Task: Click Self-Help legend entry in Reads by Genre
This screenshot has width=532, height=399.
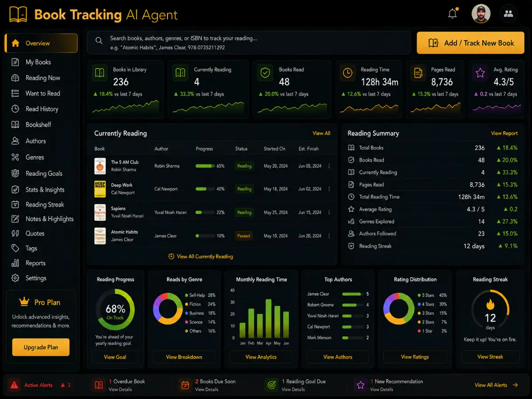Action: coord(200,295)
